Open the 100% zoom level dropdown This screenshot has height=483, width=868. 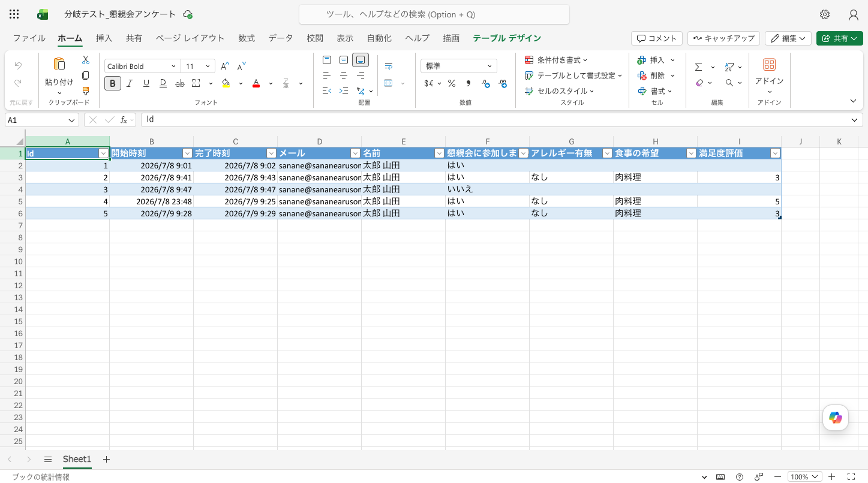[804, 477]
